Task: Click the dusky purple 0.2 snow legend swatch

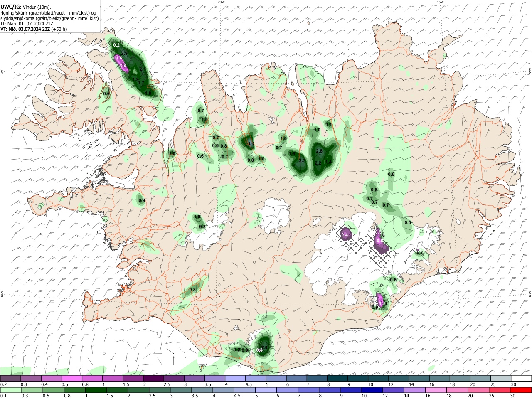Action: [x=10, y=378]
